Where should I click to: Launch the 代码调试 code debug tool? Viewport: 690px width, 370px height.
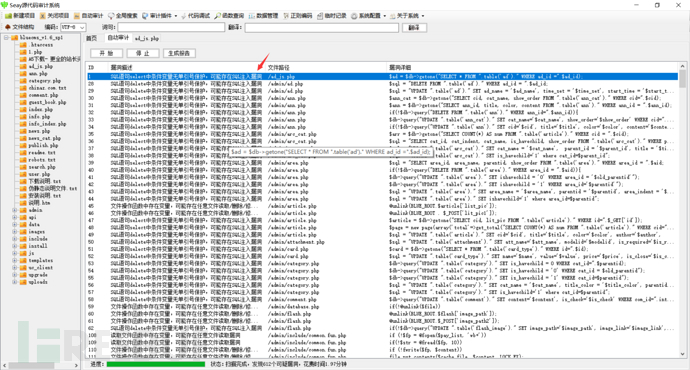click(195, 16)
